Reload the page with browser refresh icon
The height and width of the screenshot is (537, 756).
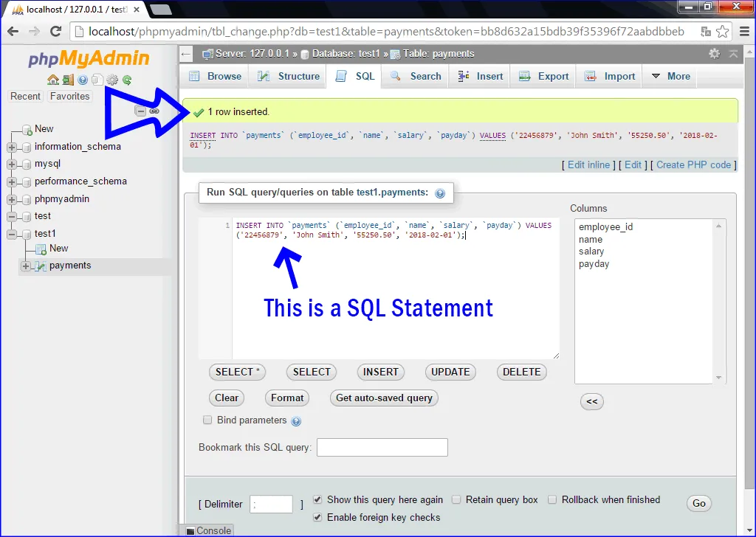pos(56,31)
